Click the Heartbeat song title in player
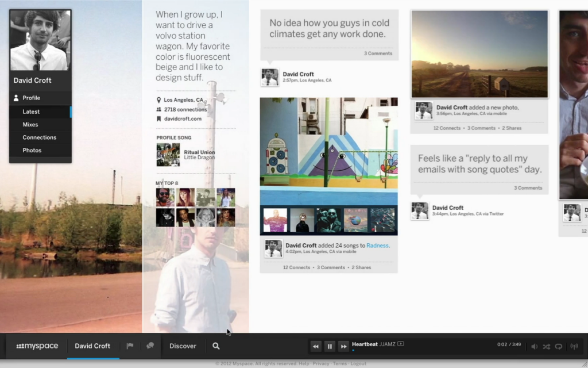This screenshot has height=368, width=588. [365, 344]
